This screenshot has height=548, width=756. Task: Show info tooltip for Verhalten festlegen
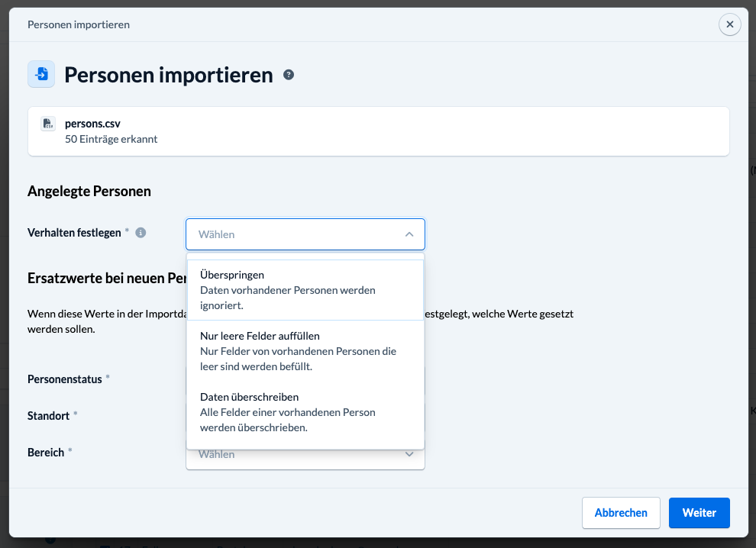[x=141, y=233]
